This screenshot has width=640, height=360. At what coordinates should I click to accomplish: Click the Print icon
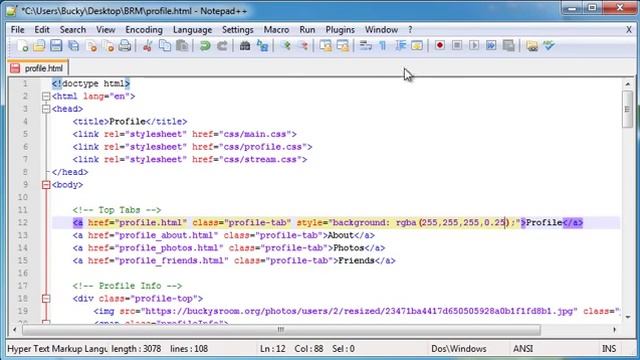125,46
